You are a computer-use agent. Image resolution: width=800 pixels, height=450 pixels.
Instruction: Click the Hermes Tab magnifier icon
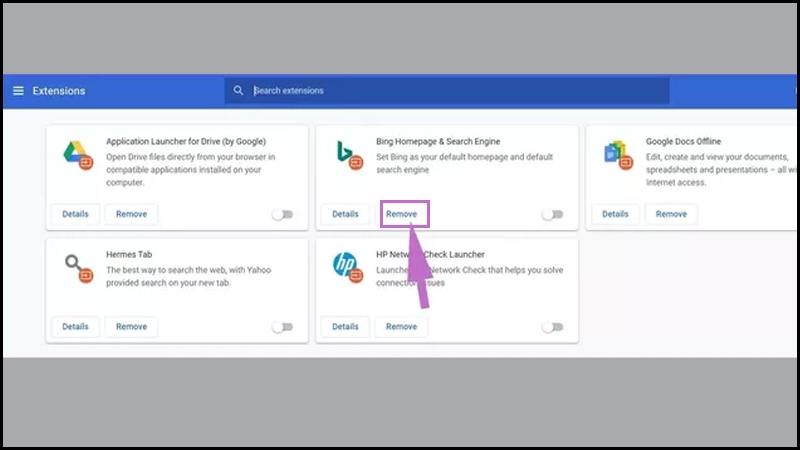(x=79, y=268)
